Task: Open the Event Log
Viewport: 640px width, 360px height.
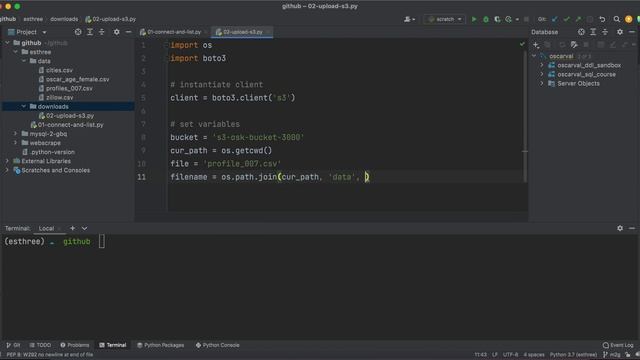Action: pyautogui.click(x=618, y=345)
